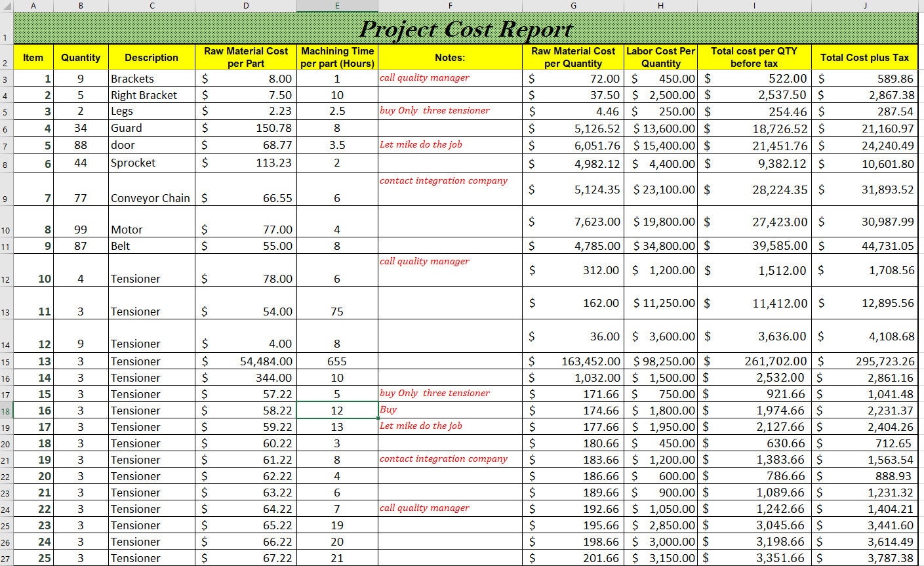
Task: Select the Motor quantity cell showing 99
Action: point(80,230)
